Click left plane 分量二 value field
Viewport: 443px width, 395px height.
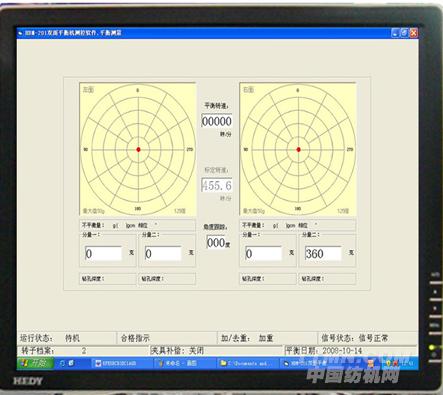(163, 253)
